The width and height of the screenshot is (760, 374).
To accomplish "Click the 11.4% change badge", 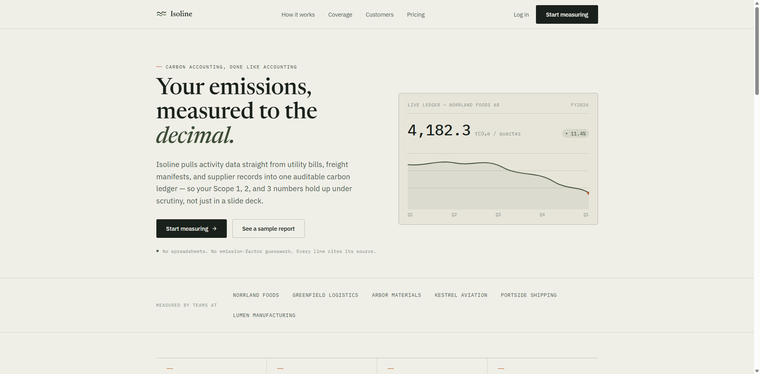I will coord(575,133).
